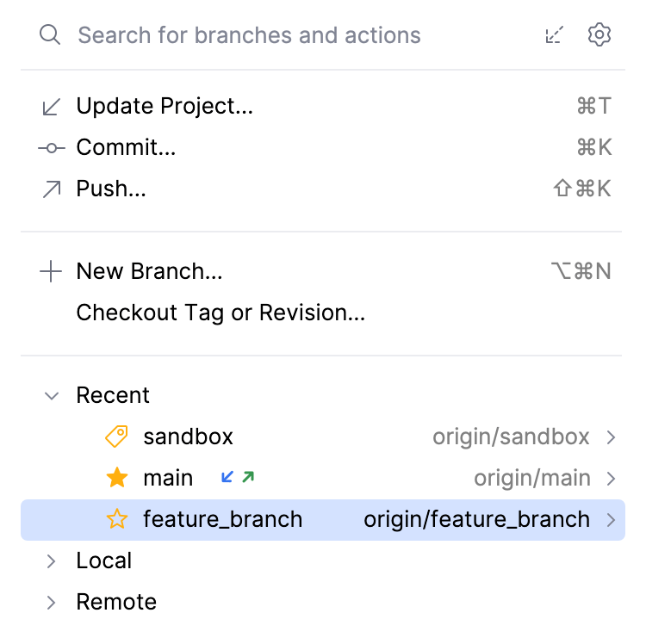Image resolution: width=646 pixels, height=644 pixels.
Task: Select the main branch entry
Action: [168, 478]
